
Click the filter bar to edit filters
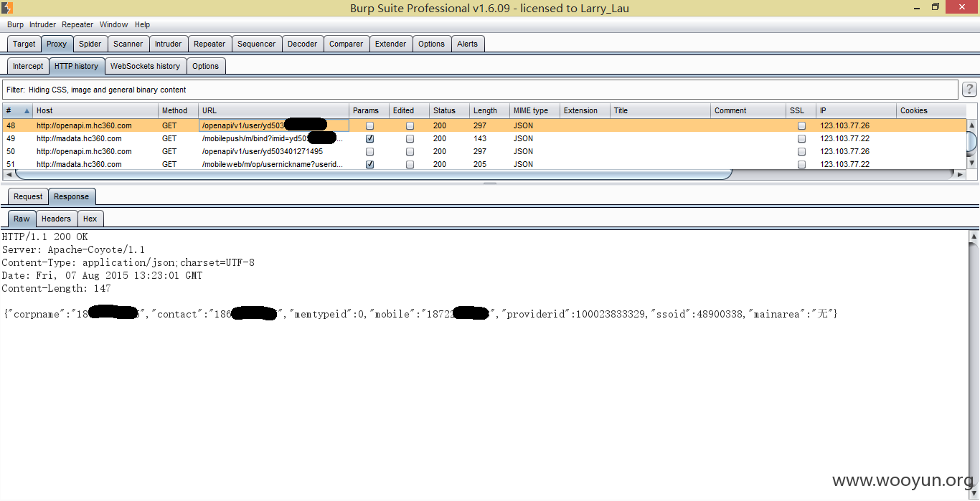click(480, 90)
